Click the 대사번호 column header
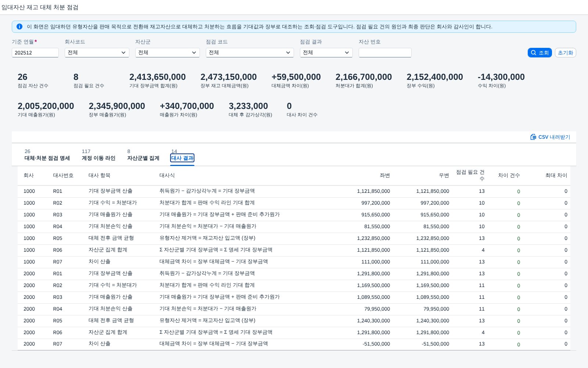 pos(63,176)
